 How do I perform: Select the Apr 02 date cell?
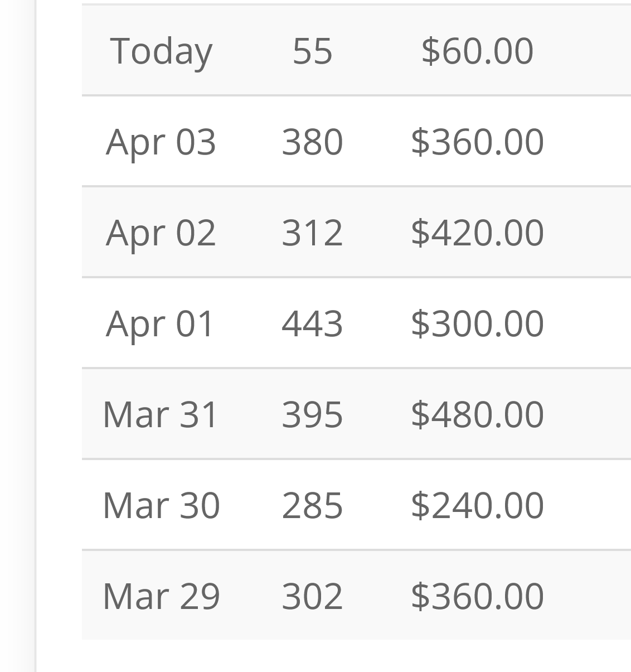click(x=161, y=233)
